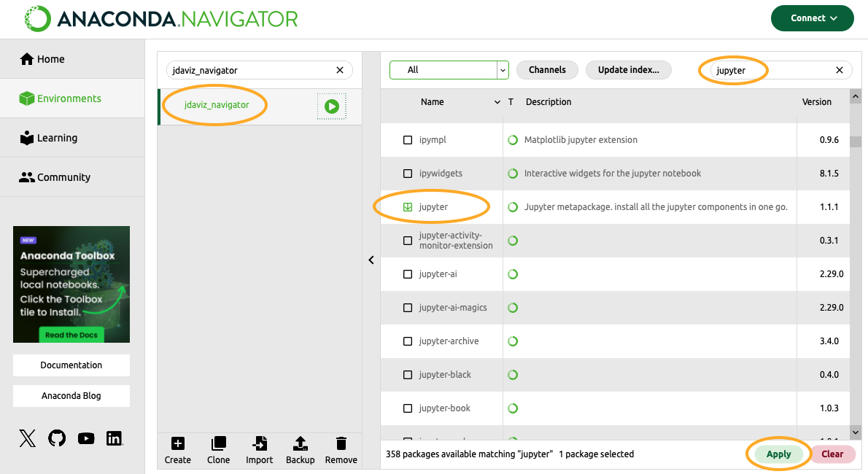This screenshot has width=868, height=474.
Task: Open Anaconda's GitHub page icon
Action: pyautogui.click(x=56, y=438)
